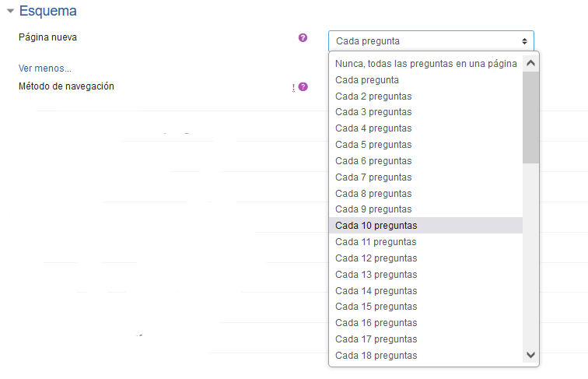Click the Método de navegación label
This screenshot has height=379, width=588.
tap(66, 86)
